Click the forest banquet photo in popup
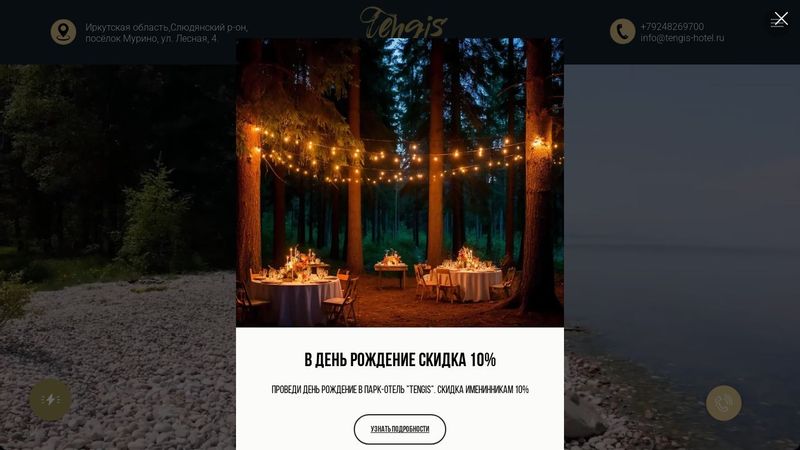This screenshot has height=450, width=800. (399, 182)
